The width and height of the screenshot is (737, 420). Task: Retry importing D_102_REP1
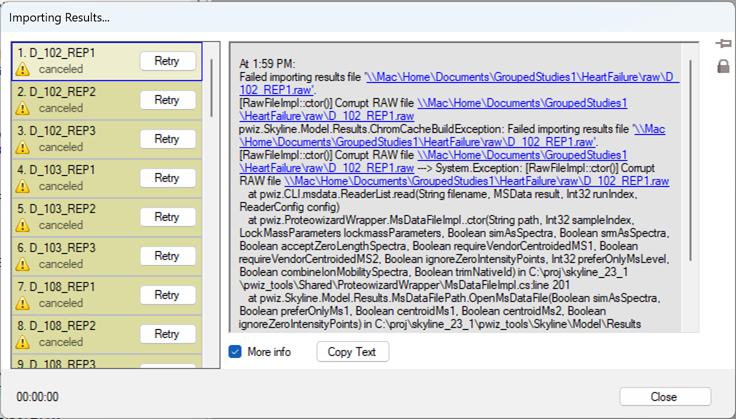click(167, 61)
